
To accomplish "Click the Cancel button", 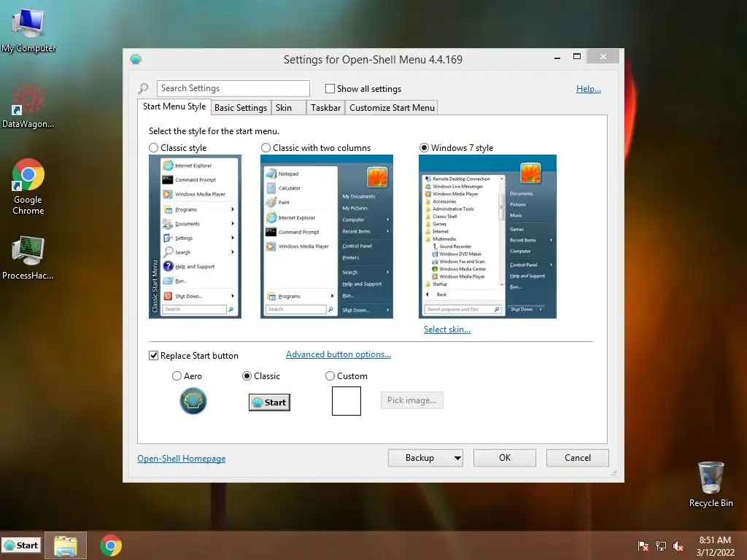I will click(x=578, y=458).
